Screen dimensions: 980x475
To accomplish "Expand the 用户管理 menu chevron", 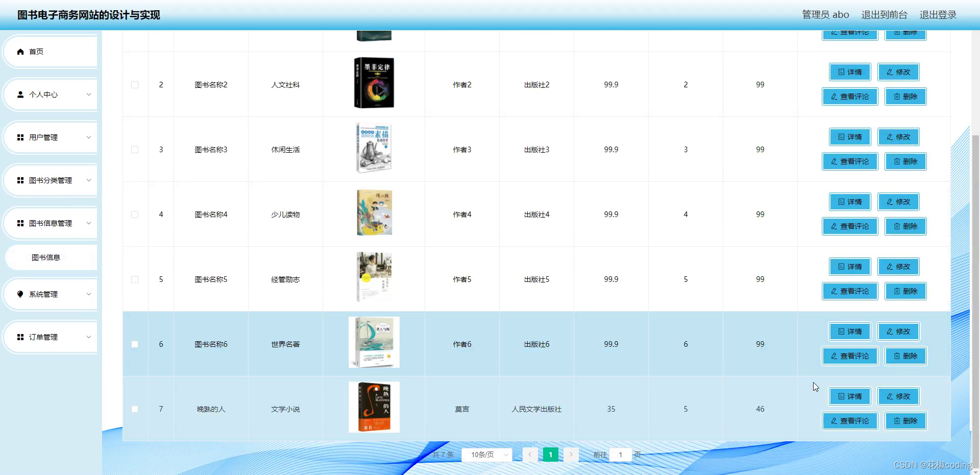I will coord(89,137).
